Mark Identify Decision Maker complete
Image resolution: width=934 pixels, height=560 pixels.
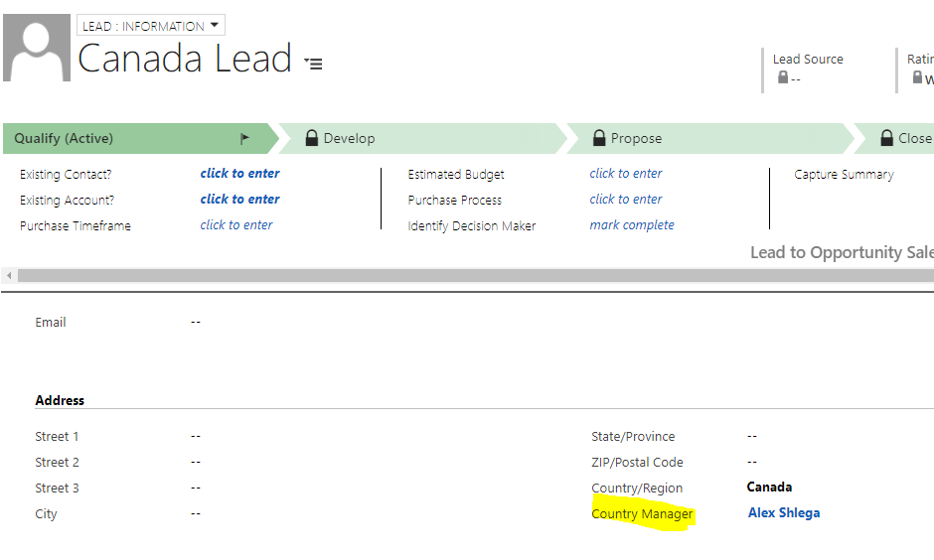(631, 225)
